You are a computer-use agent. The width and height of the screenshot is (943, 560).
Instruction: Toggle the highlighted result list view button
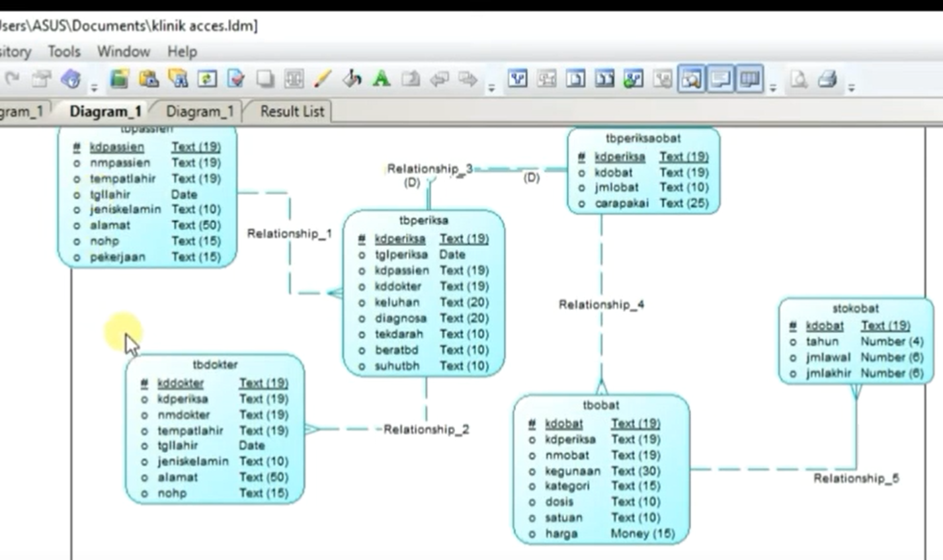(749, 79)
